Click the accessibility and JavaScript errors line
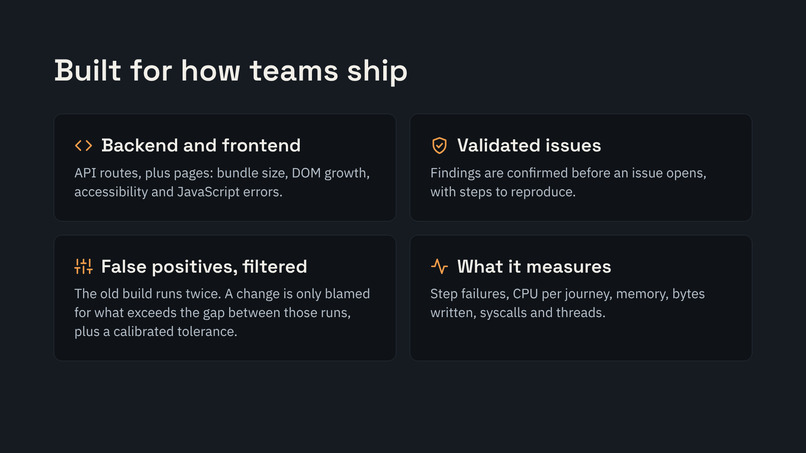This screenshot has width=806, height=453. pyautogui.click(x=178, y=192)
